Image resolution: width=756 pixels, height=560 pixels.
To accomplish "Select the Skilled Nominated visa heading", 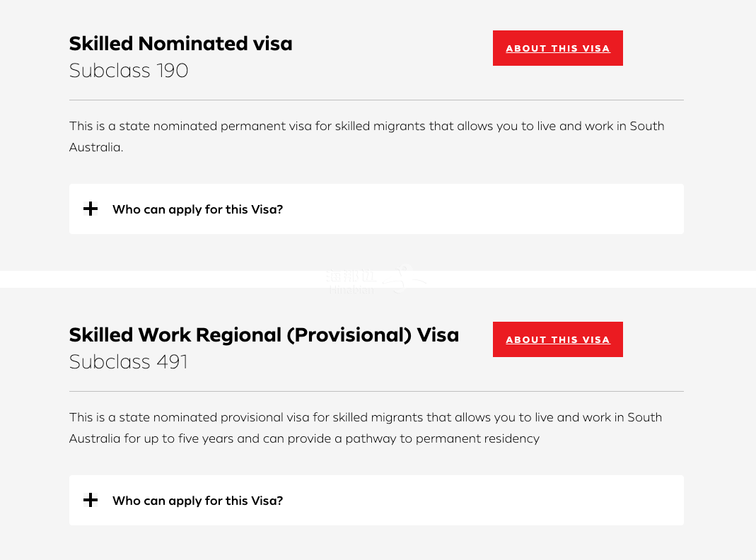I will (180, 43).
